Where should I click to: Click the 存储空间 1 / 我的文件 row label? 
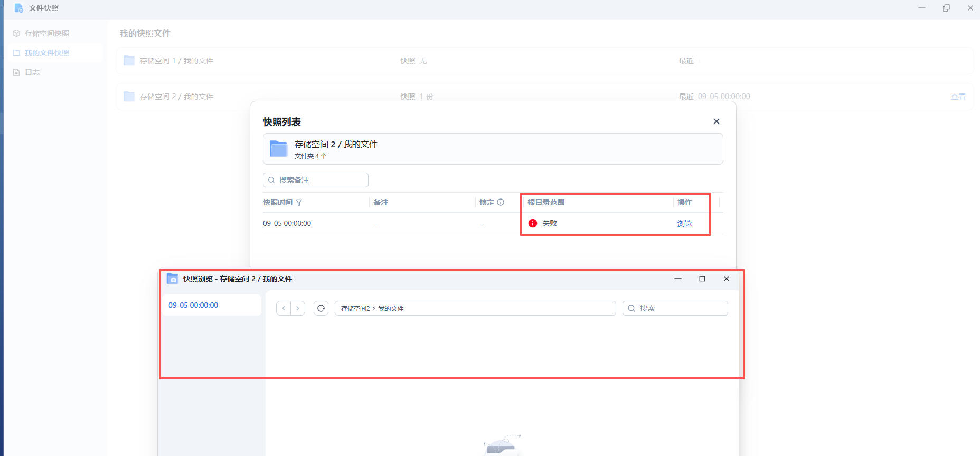point(176,61)
